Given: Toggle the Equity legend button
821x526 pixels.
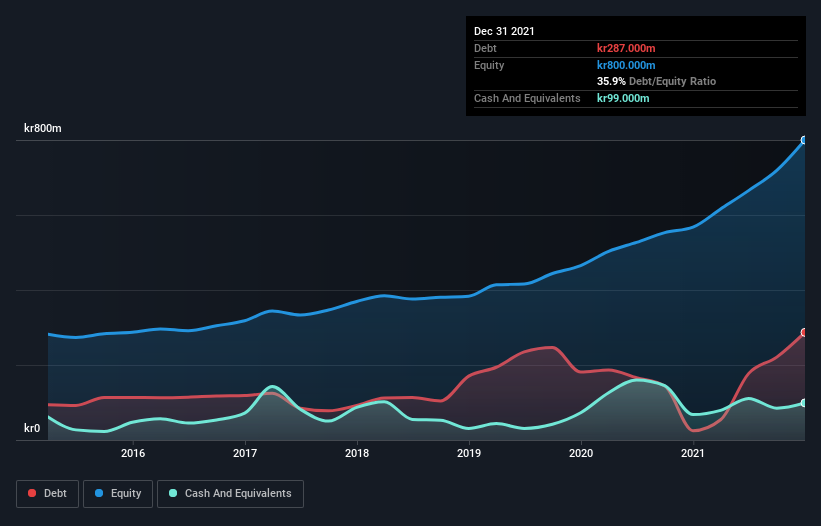Looking at the screenshot, I should (118, 494).
